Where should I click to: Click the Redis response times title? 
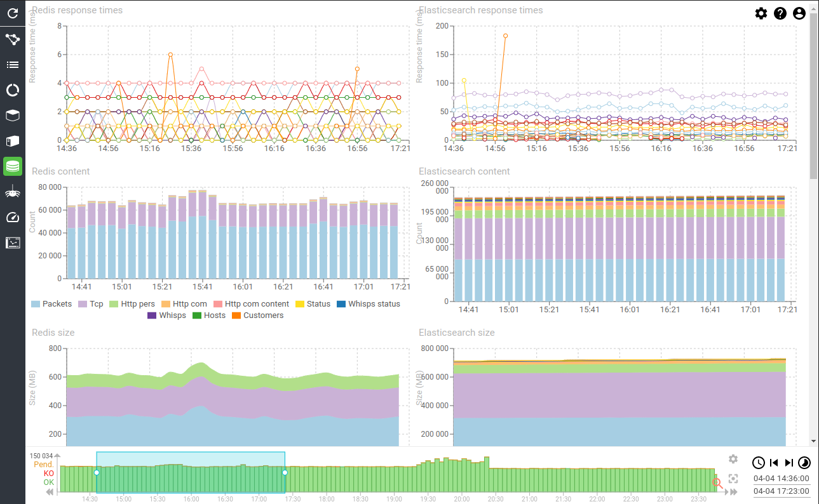78,10
